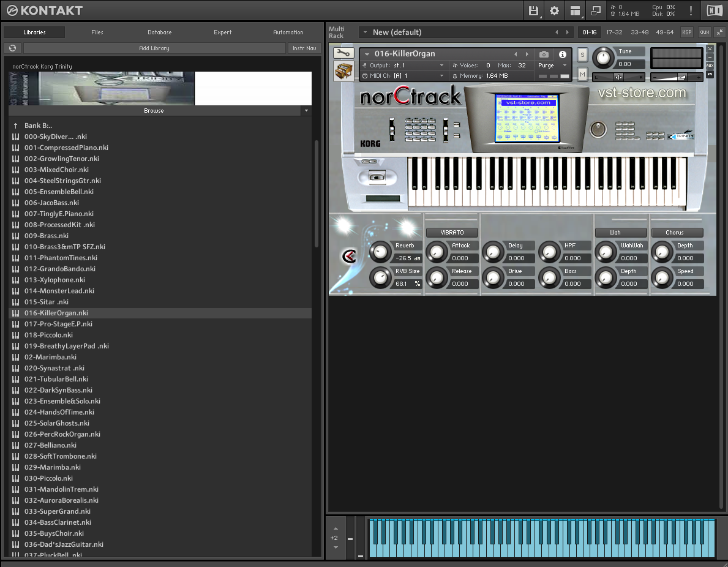Toggle the VIBRATO effect button
The width and height of the screenshot is (728, 567).
(x=452, y=232)
